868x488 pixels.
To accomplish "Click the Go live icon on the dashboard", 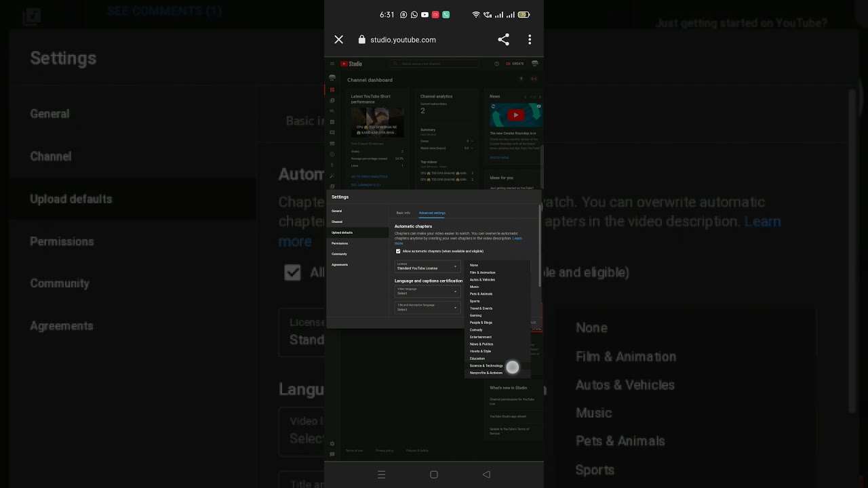I will 534,79.
